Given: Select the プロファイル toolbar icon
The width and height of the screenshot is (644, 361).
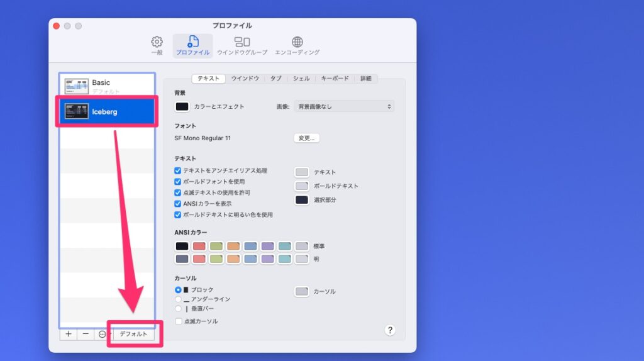Looking at the screenshot, I should [x=192, y=42].
